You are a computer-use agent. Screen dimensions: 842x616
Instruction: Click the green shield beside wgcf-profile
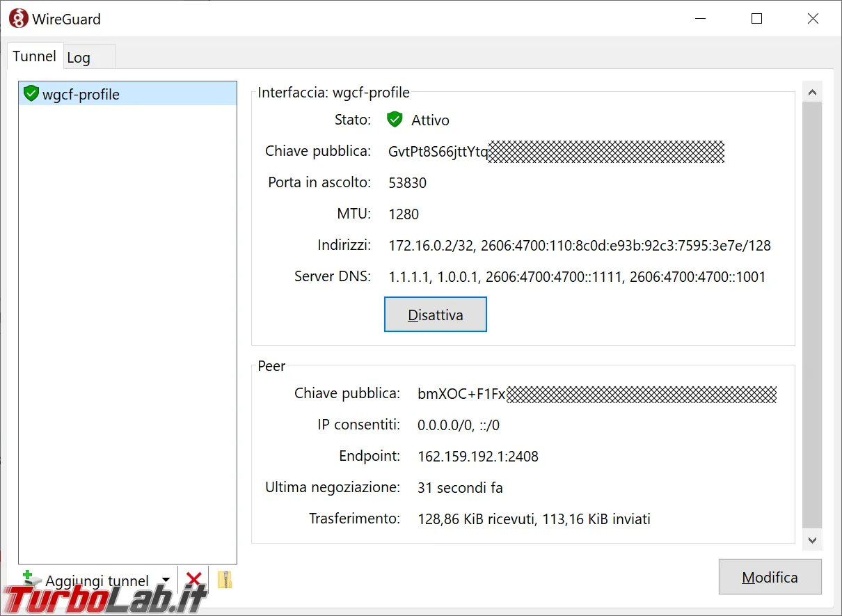tap(31, 93)
